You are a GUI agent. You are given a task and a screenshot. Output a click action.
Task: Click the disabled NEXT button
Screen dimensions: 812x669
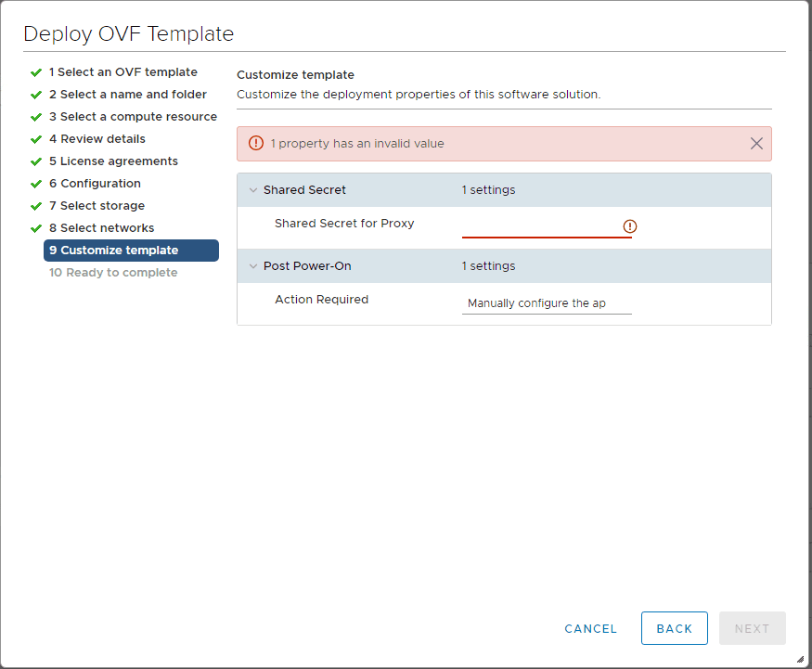pos(752,628)
